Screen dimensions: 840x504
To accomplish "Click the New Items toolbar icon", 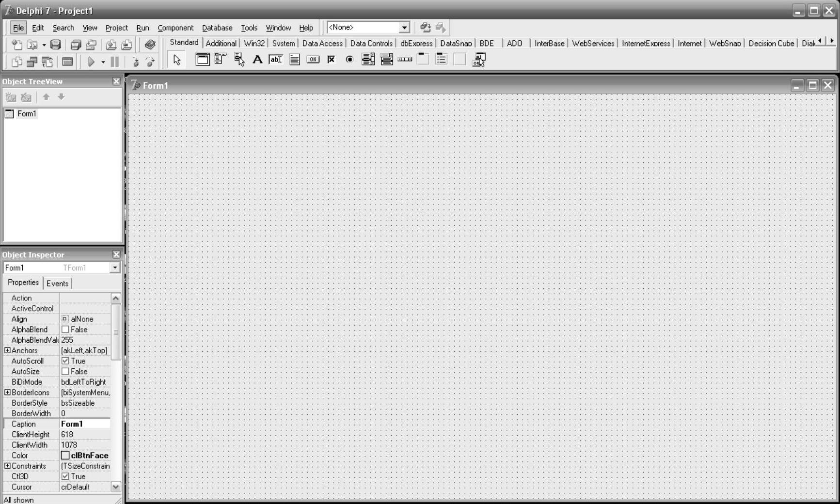I will pyautogui.click(x=17, y=45).
